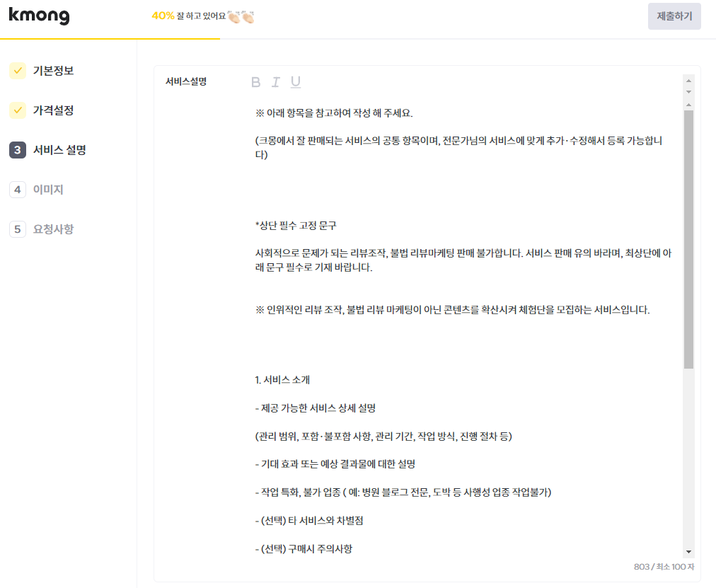Click the 제출하기 submit button
The width and height of the screenshot is (716, 588).
(x=674, y=16)
